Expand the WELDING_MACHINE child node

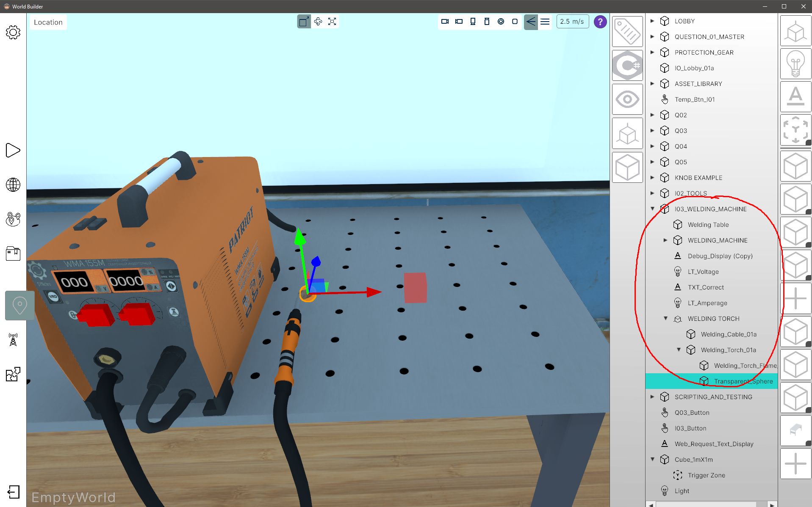[x=665, y=240]
